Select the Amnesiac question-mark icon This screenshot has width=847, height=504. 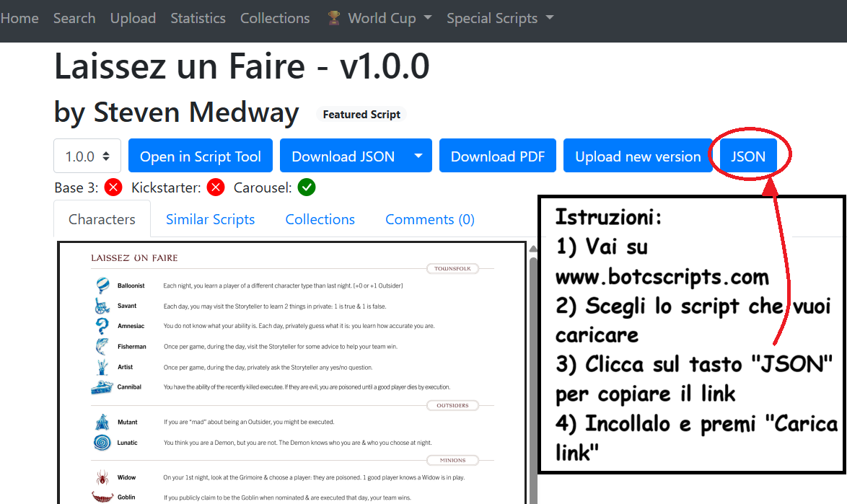(102, 326)
